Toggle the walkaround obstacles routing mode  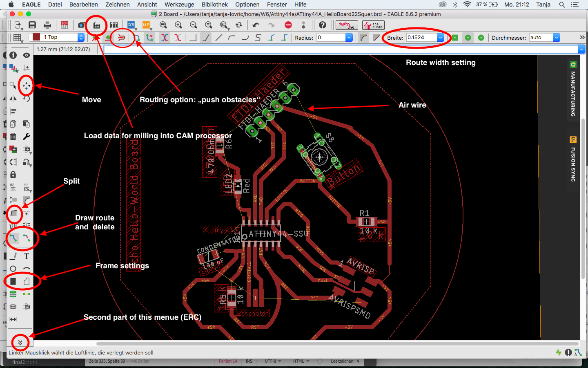(108, 38)
